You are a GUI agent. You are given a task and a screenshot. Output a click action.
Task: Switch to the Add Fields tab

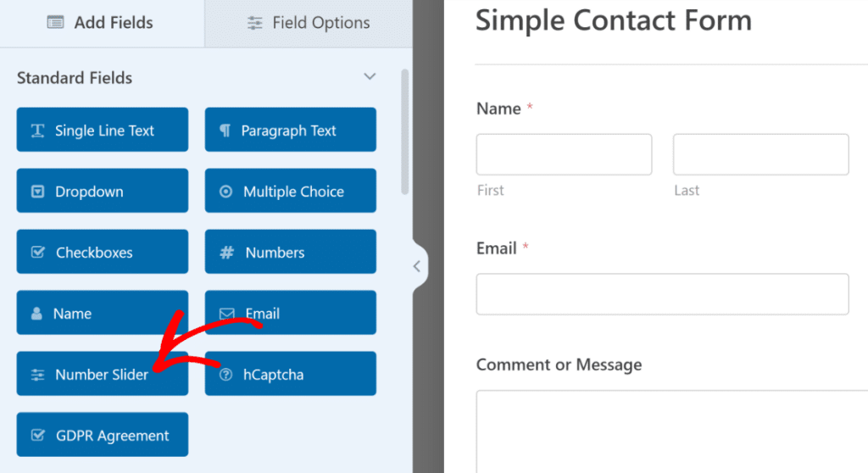pyautogui.click(x=102, y=23)
